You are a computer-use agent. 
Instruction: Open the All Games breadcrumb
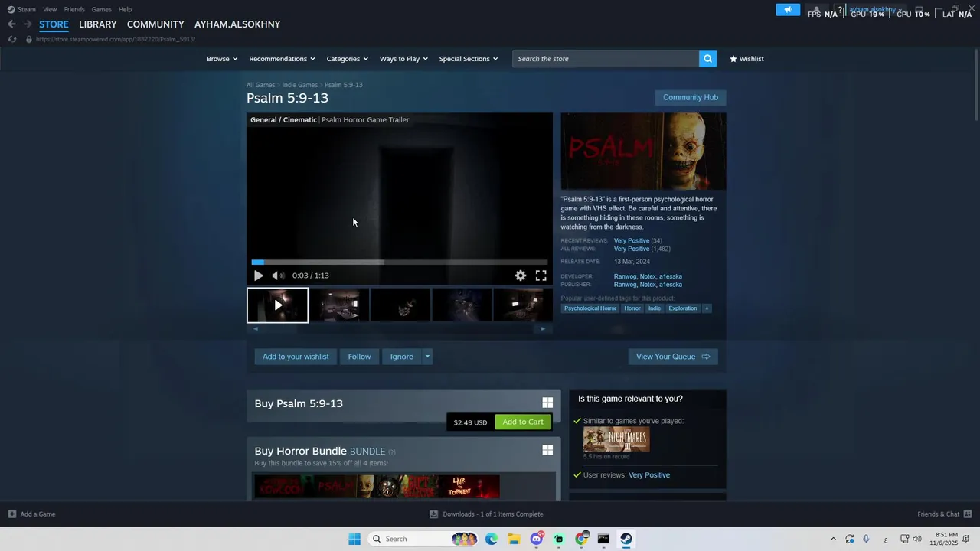(260, 85)
